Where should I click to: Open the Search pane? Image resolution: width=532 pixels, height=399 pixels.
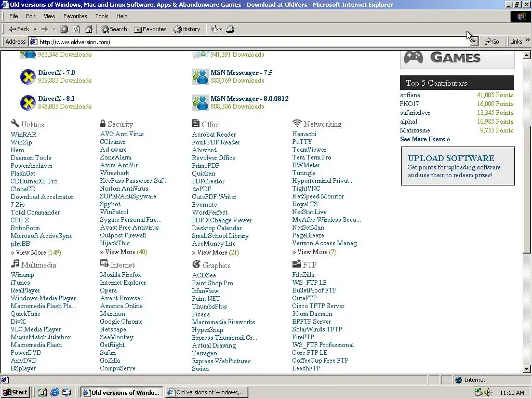pos(114,29)
